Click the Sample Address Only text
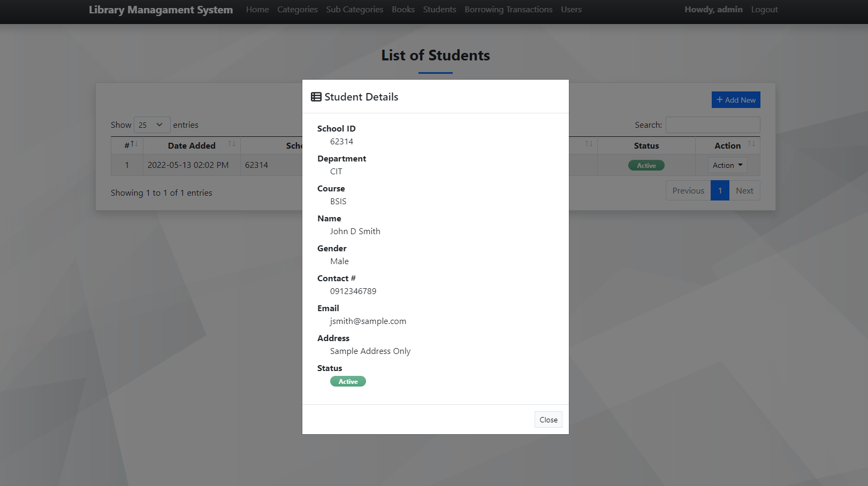This screenshot has height=486, width=868. coord(370,351)
